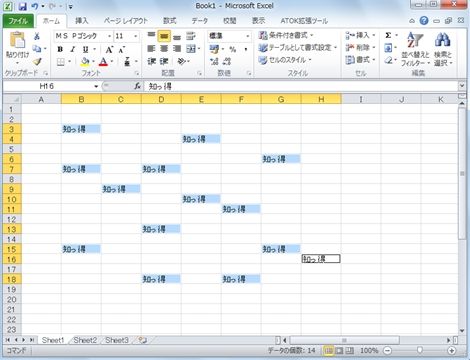Click the red Font Color A icon
This screenshot has width=470, height=360.
point(103,62)
